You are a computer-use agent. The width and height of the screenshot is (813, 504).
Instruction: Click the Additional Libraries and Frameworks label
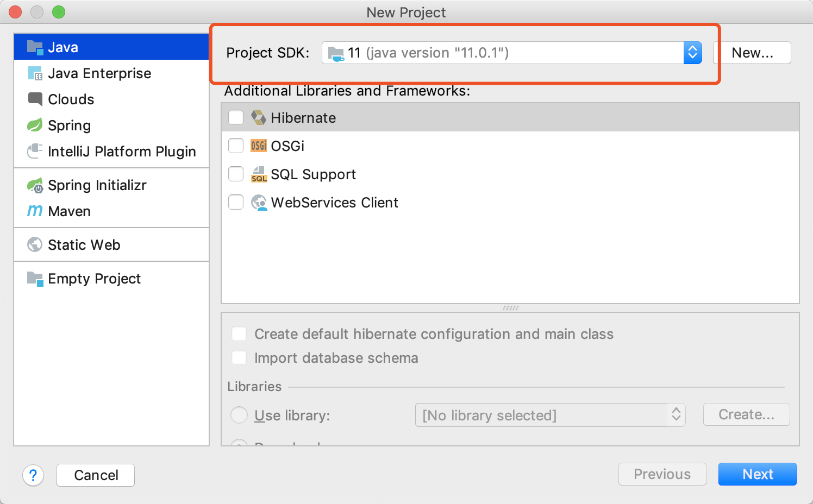pyautogui.click(x=347, y=91)
